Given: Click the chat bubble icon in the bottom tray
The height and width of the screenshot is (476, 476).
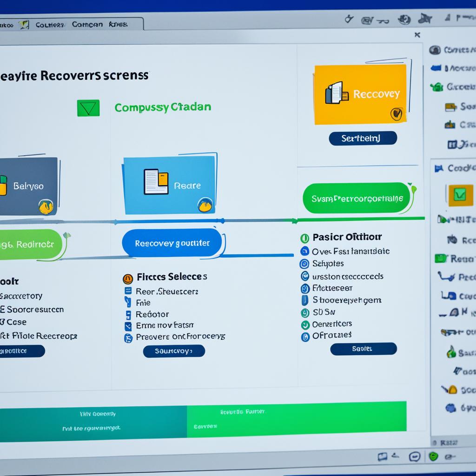Looking at the screenshot, I should coord(415,456).
